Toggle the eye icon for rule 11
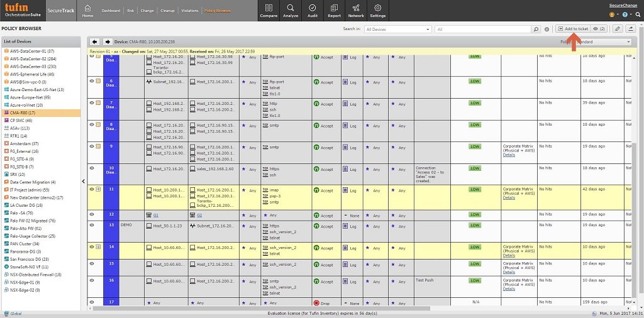This screenshot has width=644, height=318. click(x=92, y=190)
